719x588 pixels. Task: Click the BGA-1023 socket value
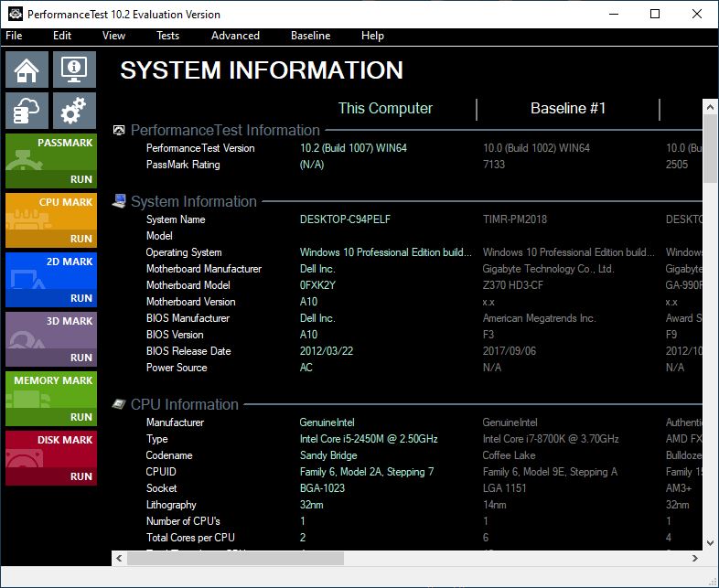click(x=322, y=488)
